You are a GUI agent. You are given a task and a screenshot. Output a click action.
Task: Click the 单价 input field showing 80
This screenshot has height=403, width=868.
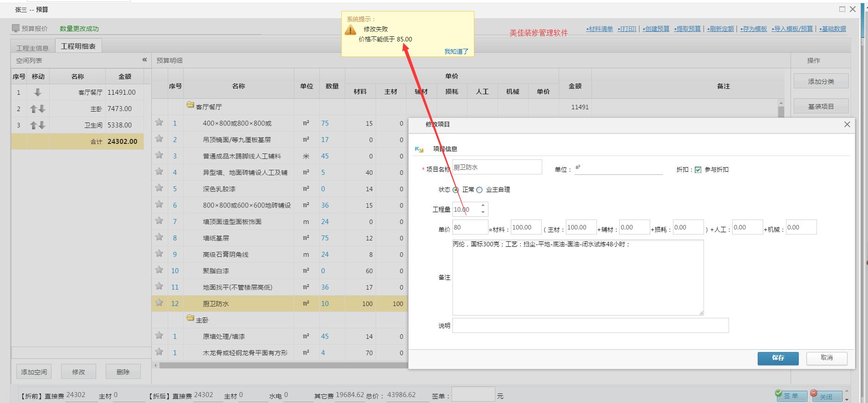coord(470,227)
